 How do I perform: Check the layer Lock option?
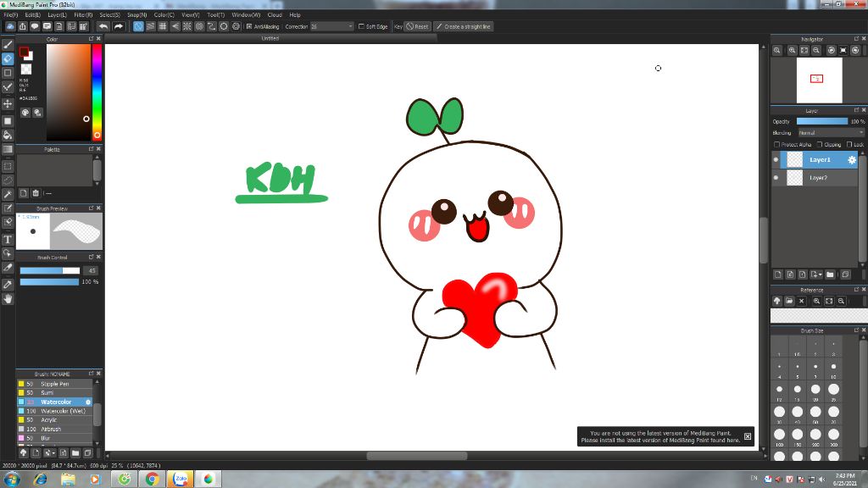[x=849, y=144]
